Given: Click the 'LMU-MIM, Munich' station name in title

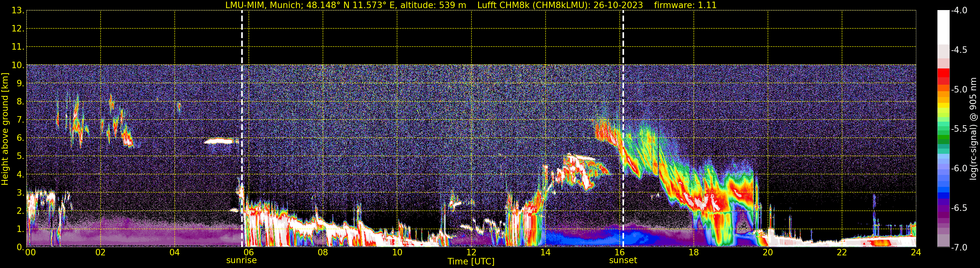Looking at the screenshot, I should pyautogui.click(x=264, y=5).
